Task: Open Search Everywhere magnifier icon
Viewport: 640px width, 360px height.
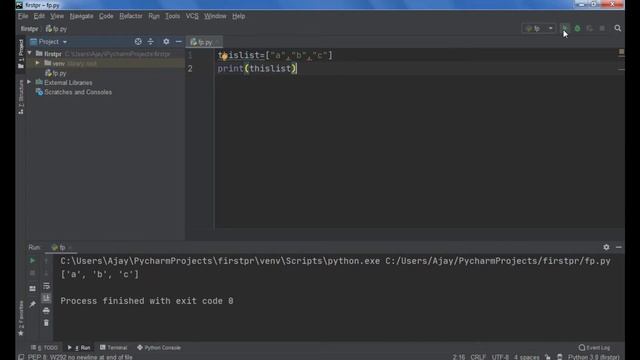Action: coord(618,28)
